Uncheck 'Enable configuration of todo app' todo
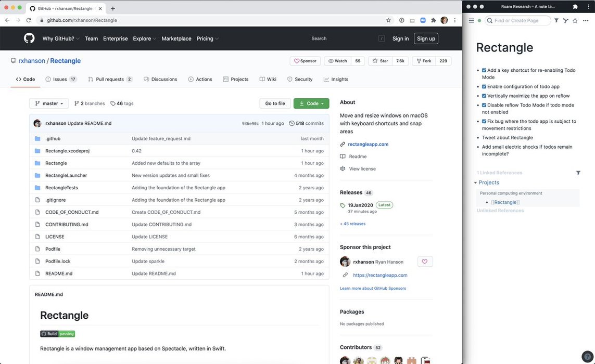595x364 pixels. [484, 87]
